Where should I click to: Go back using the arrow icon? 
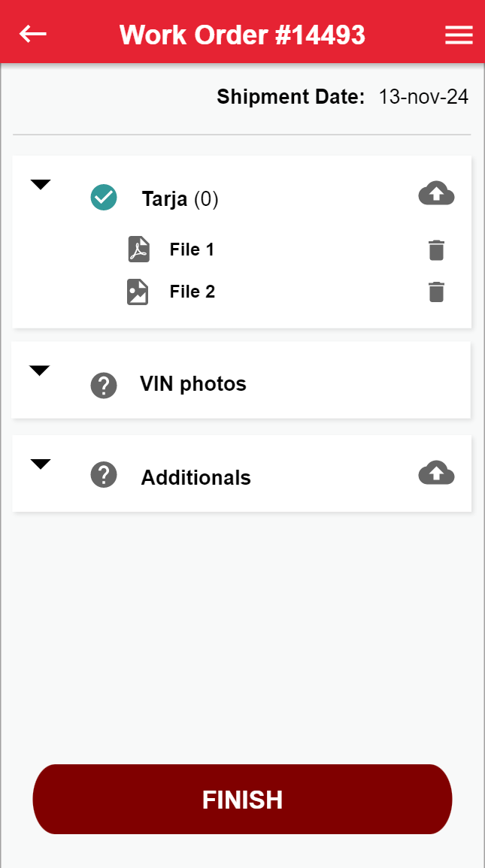point(33,34)
